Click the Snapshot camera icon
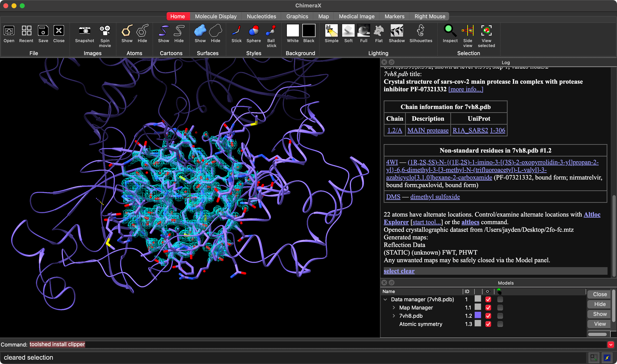The height and width of the screenshot is (364, 617). pyautogui.click(x=84, y=31)
